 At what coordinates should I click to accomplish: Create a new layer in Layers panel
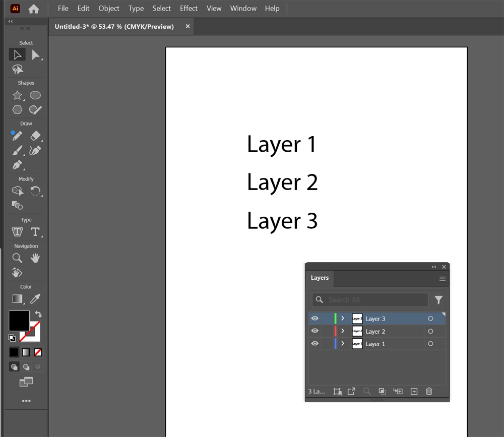[x=414, y=391]
